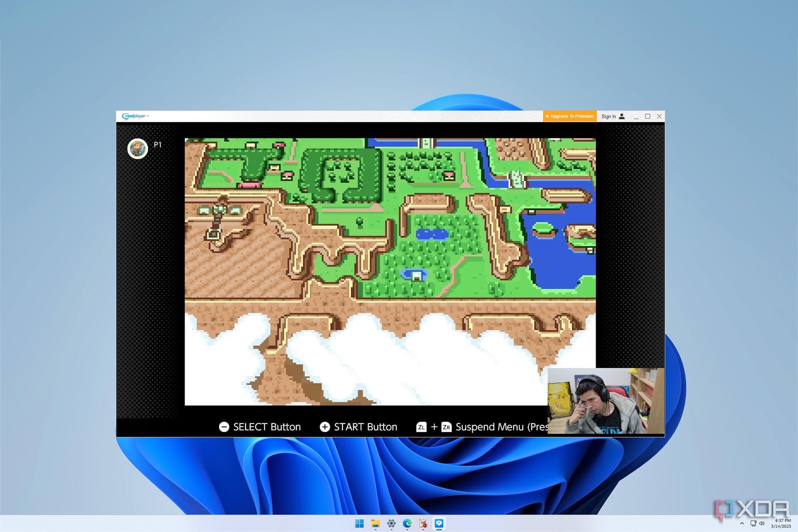The height and width of the screenshot is (532, 798).
Task: Maximize the RealPlayer window
Action: click(x=648, y=116)
